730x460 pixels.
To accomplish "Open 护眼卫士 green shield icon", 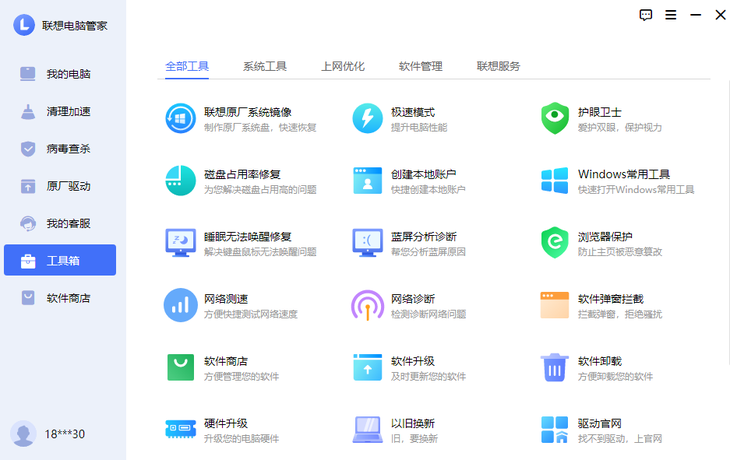I will coord(555,118).
